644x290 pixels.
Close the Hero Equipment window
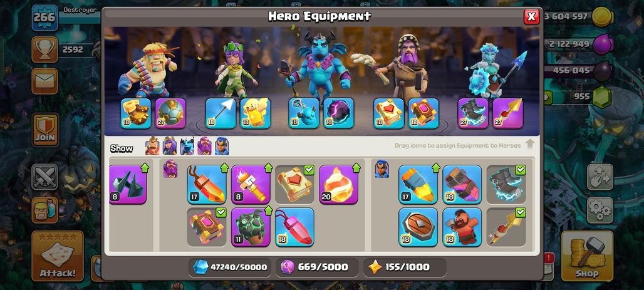tap(531, 16)
